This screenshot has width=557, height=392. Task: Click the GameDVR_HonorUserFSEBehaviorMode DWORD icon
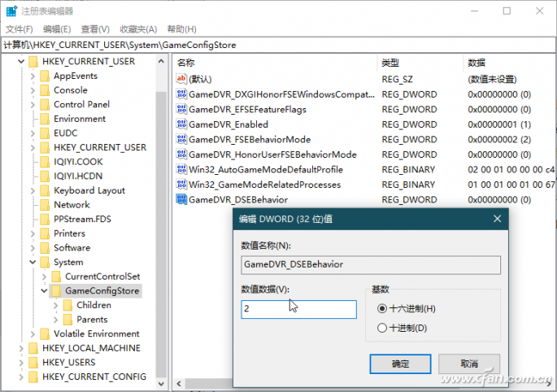pyautogui.click(x=181, y=155)
